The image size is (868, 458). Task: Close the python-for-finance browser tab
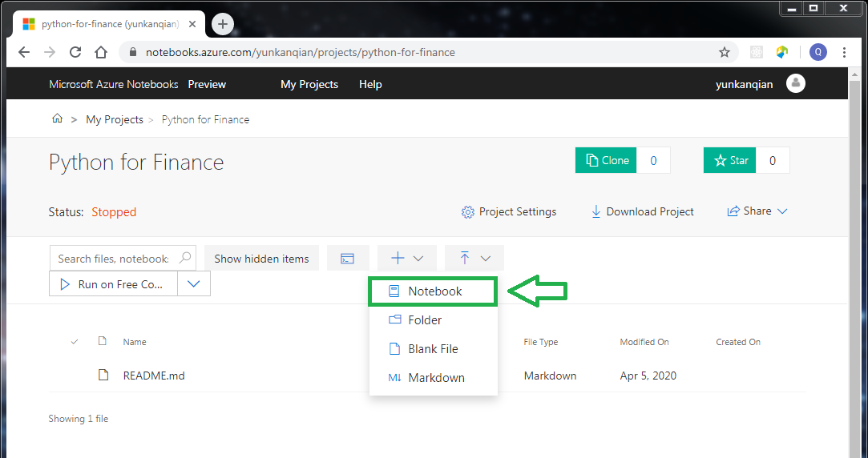[192, 24]
